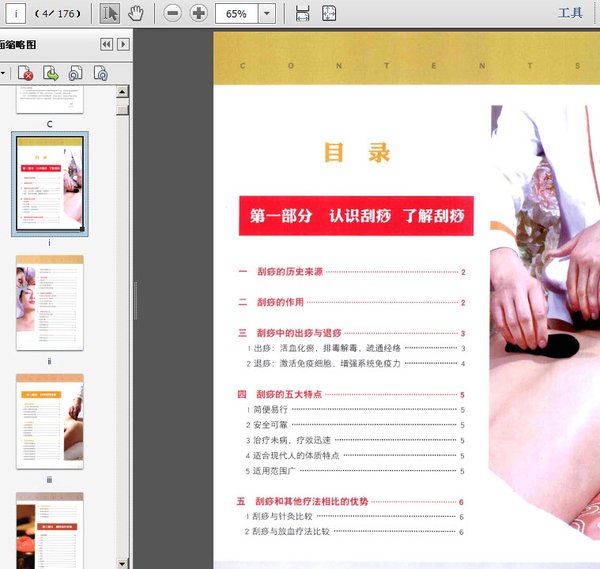Zoom out with the minus button
600x569 pixels.
click(173, 13)
